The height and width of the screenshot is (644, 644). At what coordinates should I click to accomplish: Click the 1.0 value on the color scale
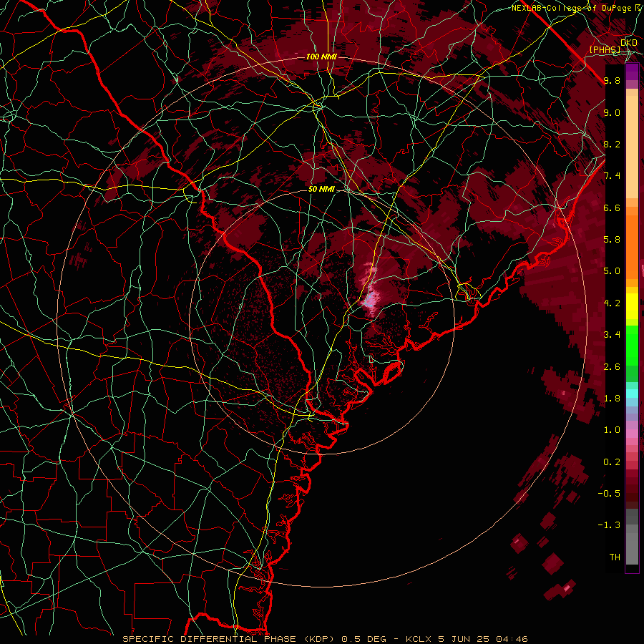pyautogui.click(x=612, y=430)
